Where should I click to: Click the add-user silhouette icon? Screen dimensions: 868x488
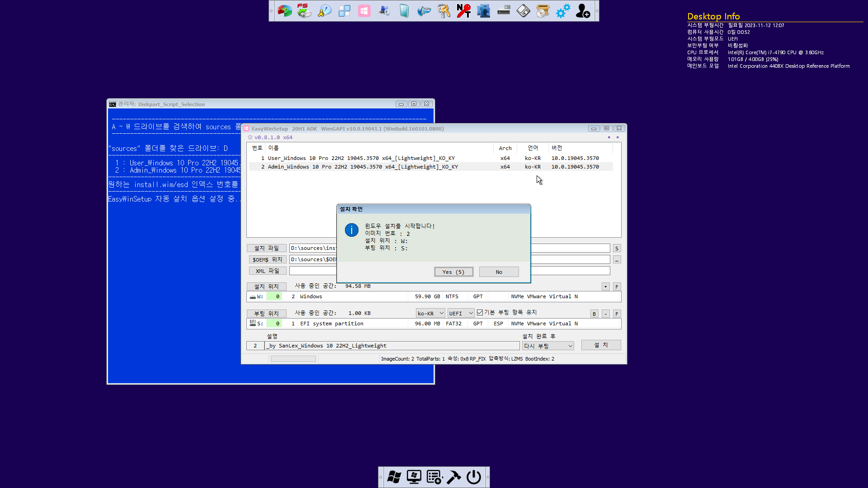(x=583, y=11)
